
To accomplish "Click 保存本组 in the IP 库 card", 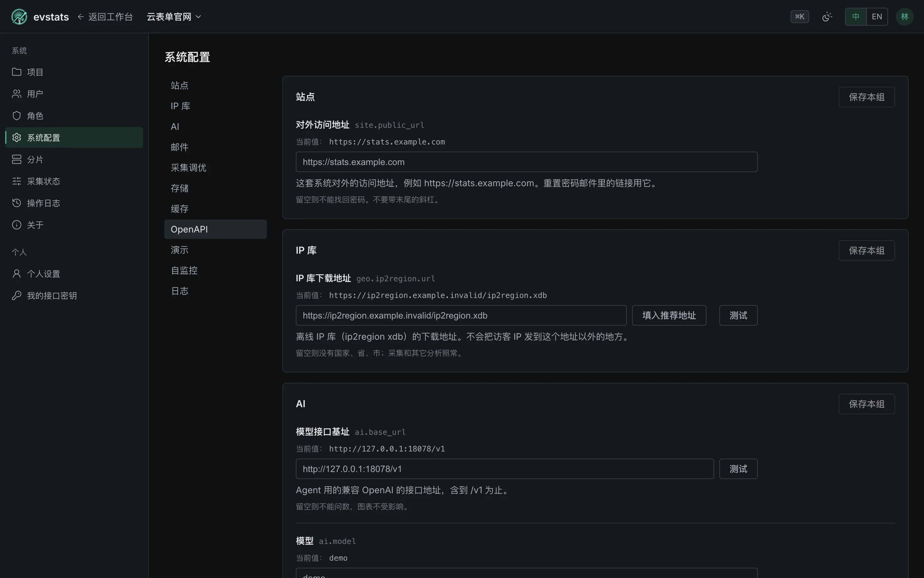I will pyautogui.click(x=866, y=250).
